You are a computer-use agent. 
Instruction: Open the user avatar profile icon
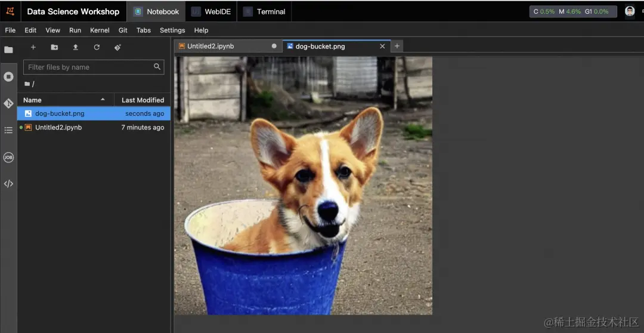point(630,11)
